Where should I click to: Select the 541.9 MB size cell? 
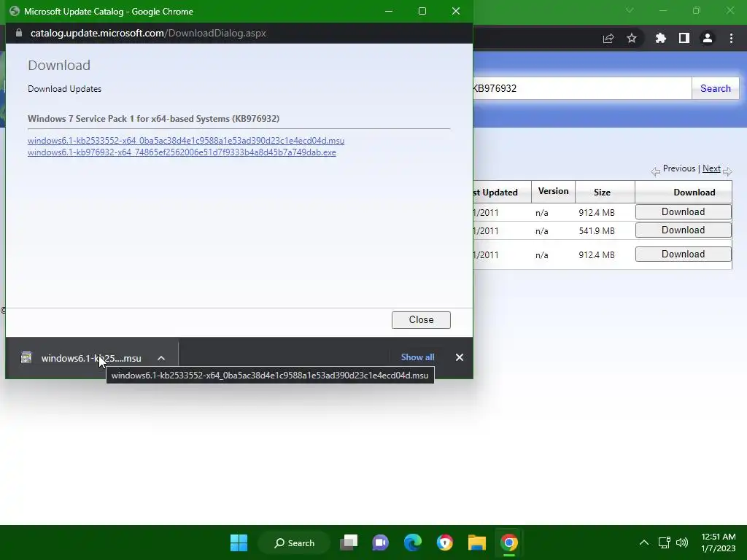[x=597, y=231]
